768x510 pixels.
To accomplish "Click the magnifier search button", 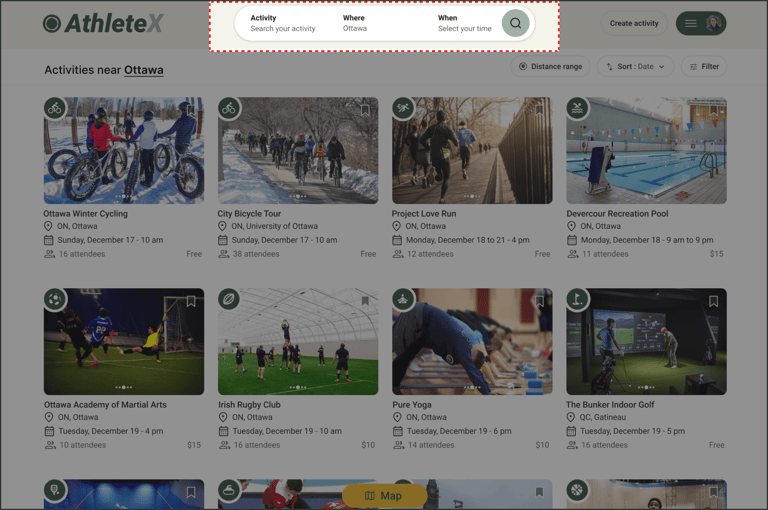I will [515, 23].
